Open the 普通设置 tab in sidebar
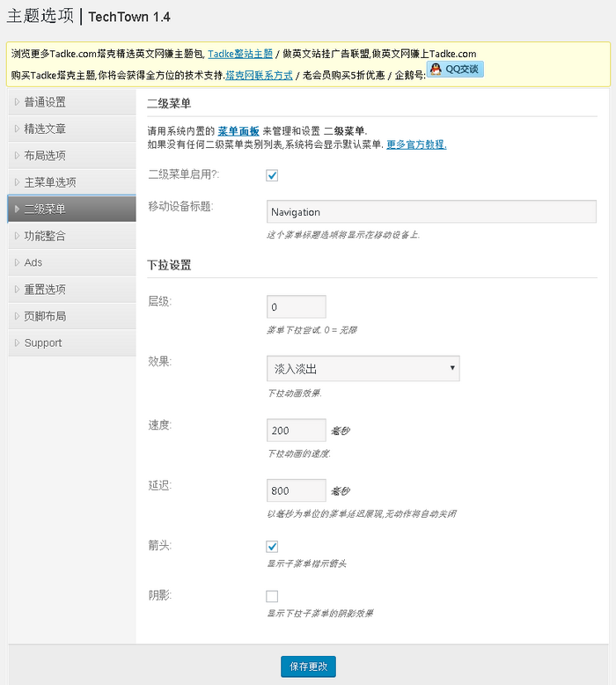616x685 pixels. (72, 102)
